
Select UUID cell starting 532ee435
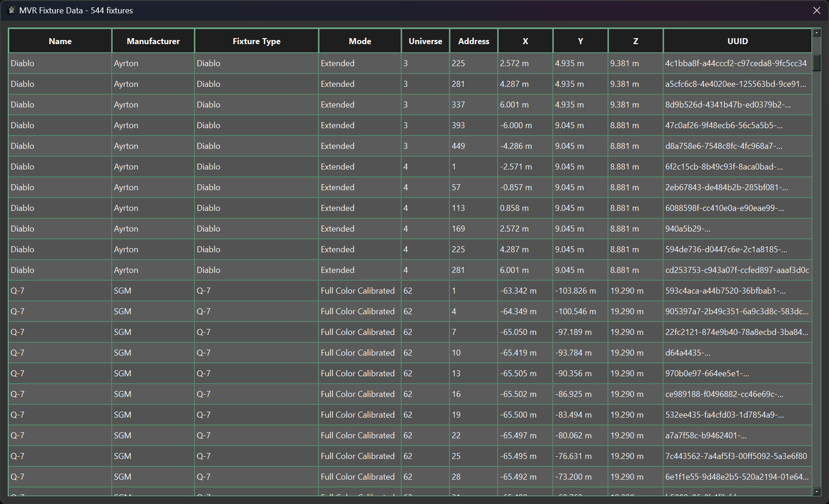tap(738, 415)
